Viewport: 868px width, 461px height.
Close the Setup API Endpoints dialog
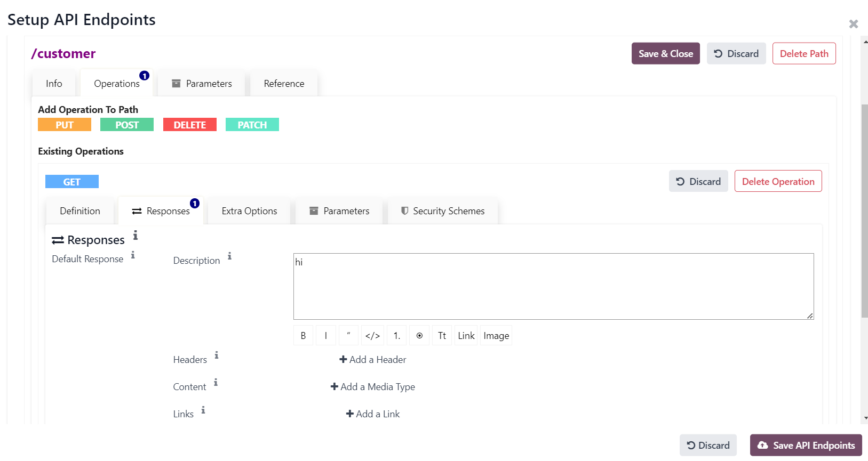pos(853,24)
